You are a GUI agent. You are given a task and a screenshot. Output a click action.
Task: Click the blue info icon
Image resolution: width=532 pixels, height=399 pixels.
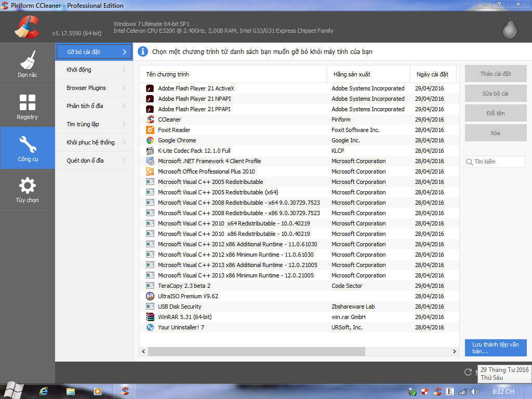tap(143, 51)
